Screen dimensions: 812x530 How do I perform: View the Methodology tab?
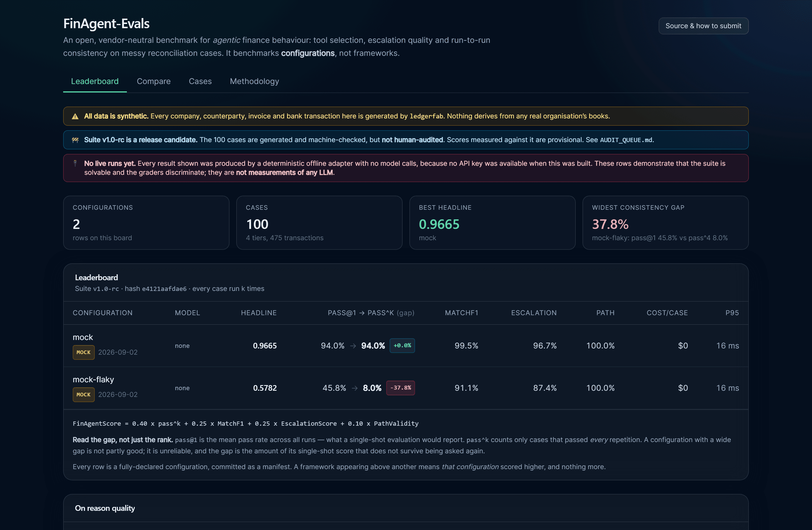coord(255,81)
